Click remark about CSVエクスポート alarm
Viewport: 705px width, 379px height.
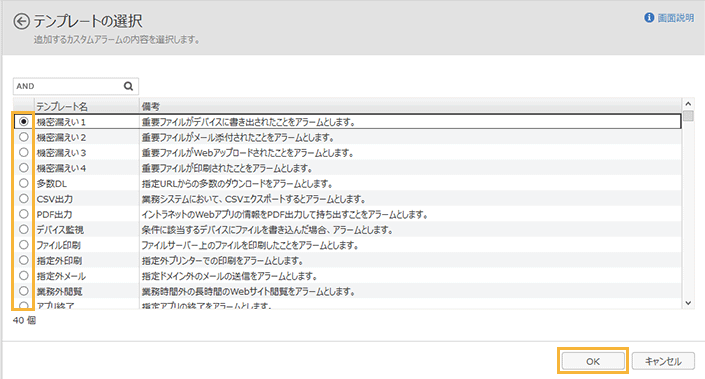pyautogui.click(x=254, y=199)
